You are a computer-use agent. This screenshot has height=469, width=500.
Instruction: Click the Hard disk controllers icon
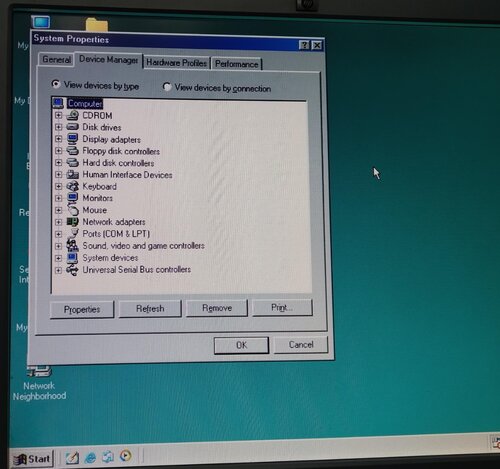72,163
